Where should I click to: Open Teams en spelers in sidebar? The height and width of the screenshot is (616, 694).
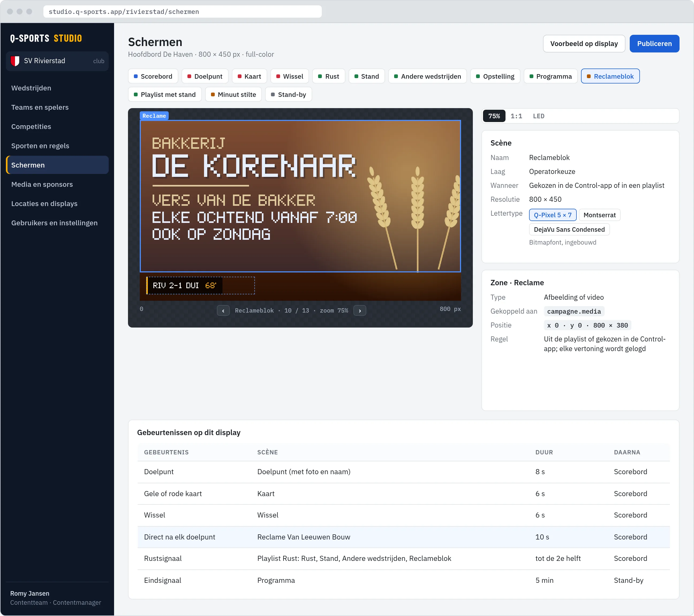coord(57,108)
